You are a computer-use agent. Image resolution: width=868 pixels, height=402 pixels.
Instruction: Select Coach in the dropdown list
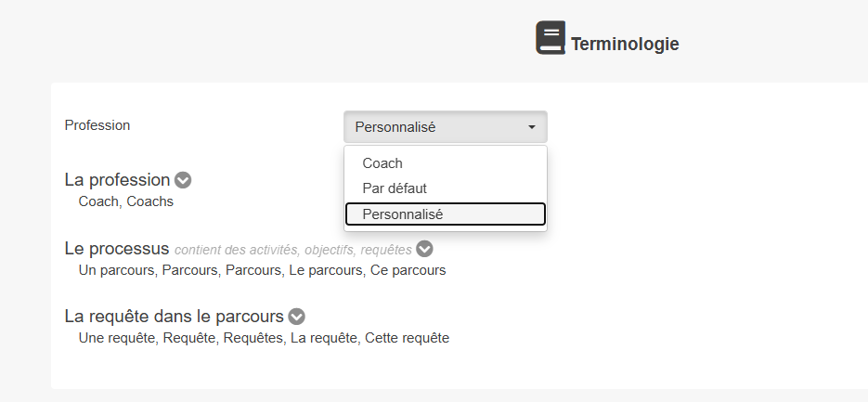pyautogui.click(x=382, y=163)
